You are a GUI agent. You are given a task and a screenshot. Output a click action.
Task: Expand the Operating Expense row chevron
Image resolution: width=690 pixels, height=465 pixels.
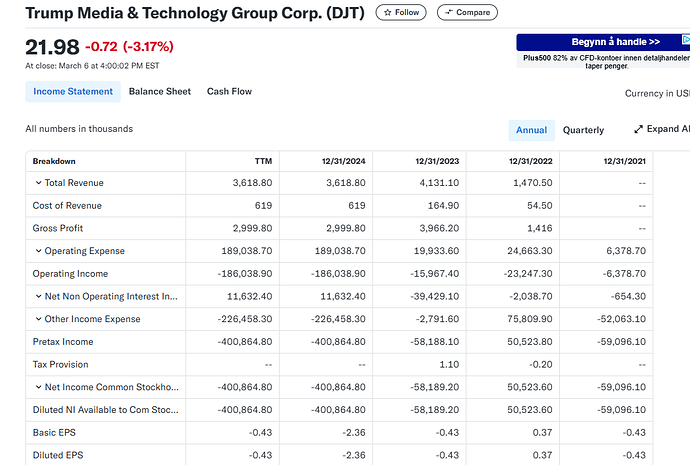[38, 251]
